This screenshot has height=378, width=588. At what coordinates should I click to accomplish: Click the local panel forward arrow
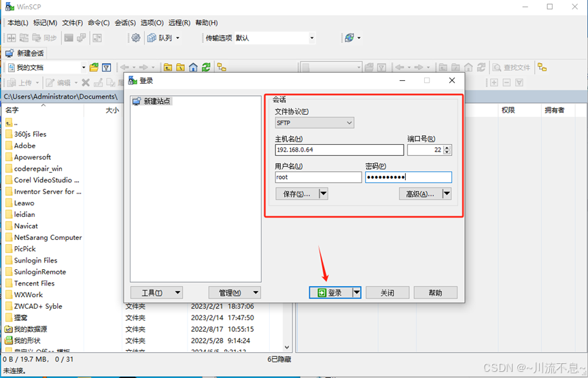click(143, 67)
